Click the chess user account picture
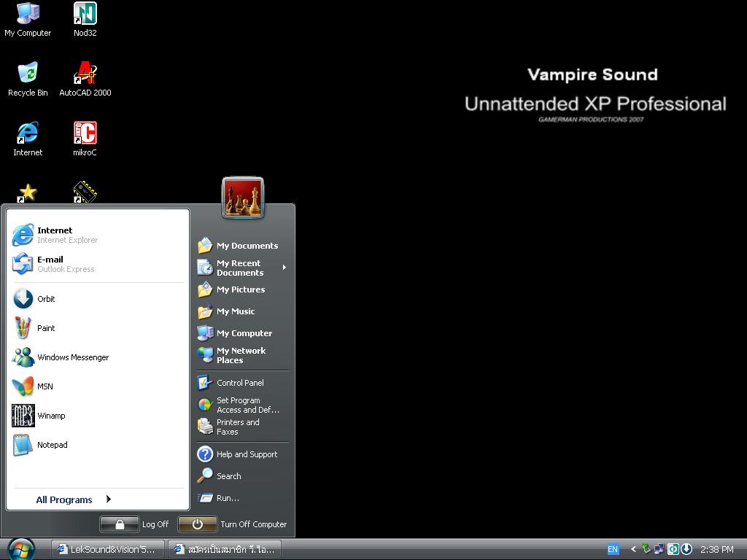The height and width of the screenshot is (560, 747). 242,198
